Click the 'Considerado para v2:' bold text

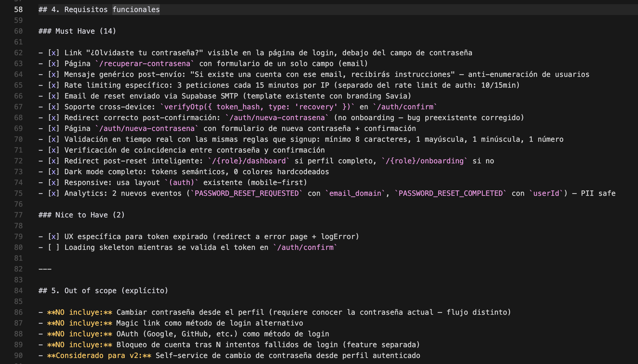pos(99,356)
